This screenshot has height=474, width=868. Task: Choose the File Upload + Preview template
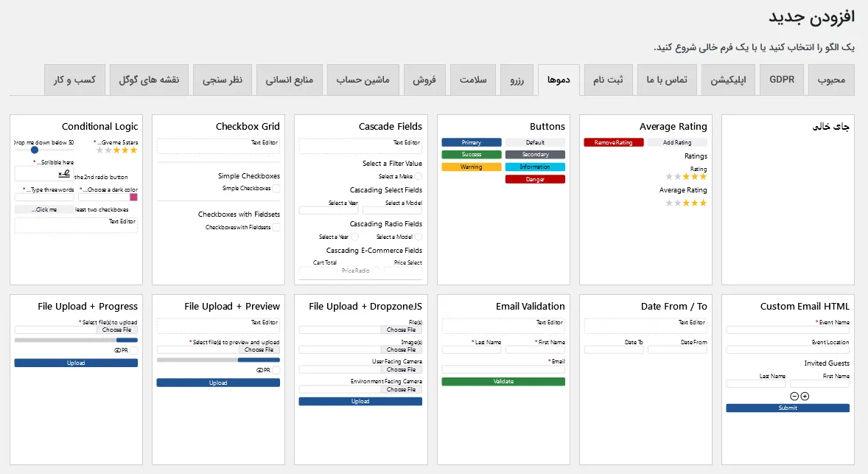pyautogui.click(x=219, y=380)
